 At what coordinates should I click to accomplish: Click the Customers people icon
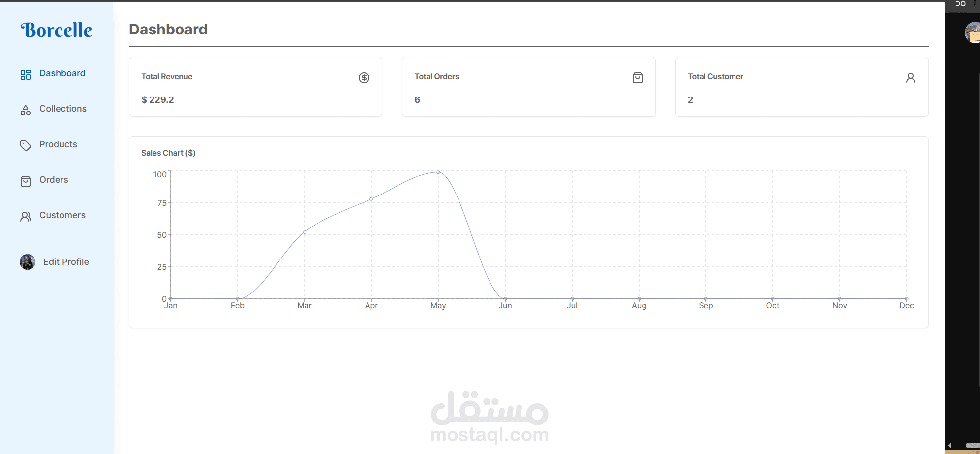26,216
